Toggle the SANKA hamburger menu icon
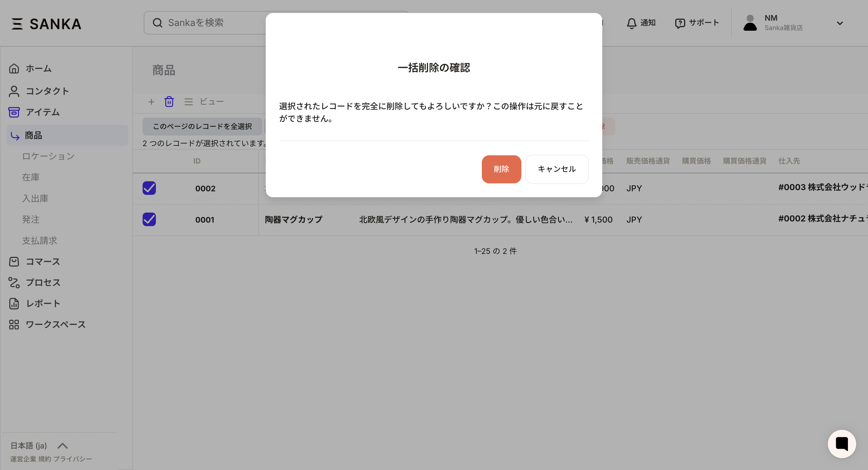Image resolution: width=868 pixels, height=470 pixels. pyautogui.click(x=17, y=24)
